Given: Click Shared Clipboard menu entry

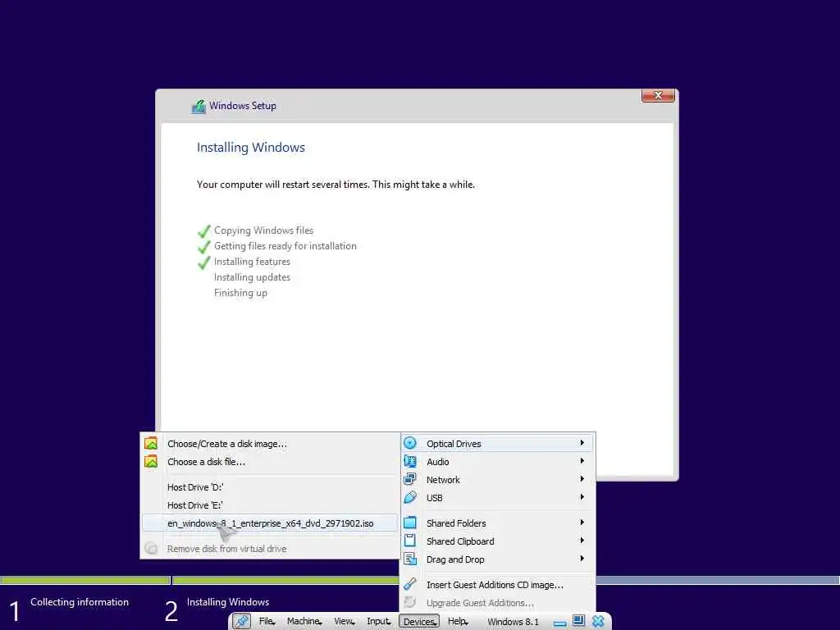Looking at the screenshot, I should pyautogui.click(x=498, y=541).
